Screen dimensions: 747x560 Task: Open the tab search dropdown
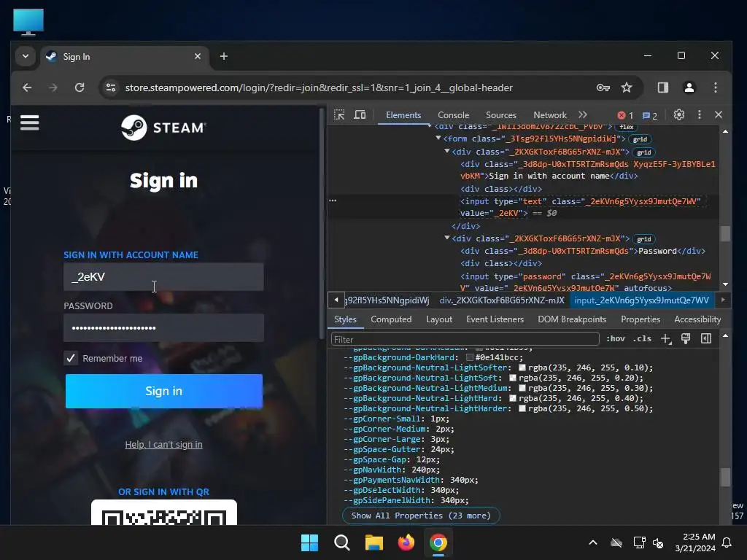click(x=26, y=56)
